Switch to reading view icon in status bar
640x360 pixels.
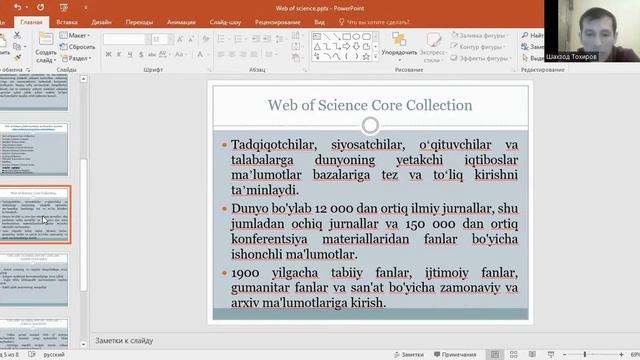532,354
